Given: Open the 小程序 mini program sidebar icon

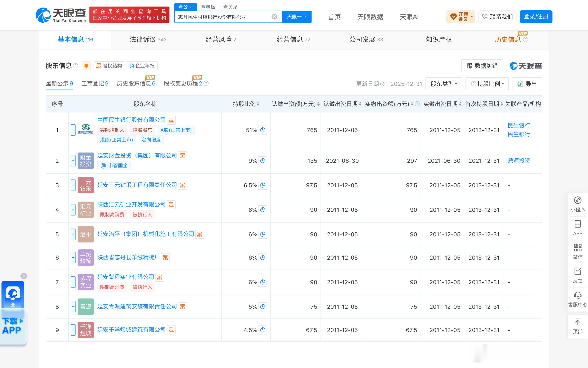Looking at the screenshot, I should click(578, 204).
